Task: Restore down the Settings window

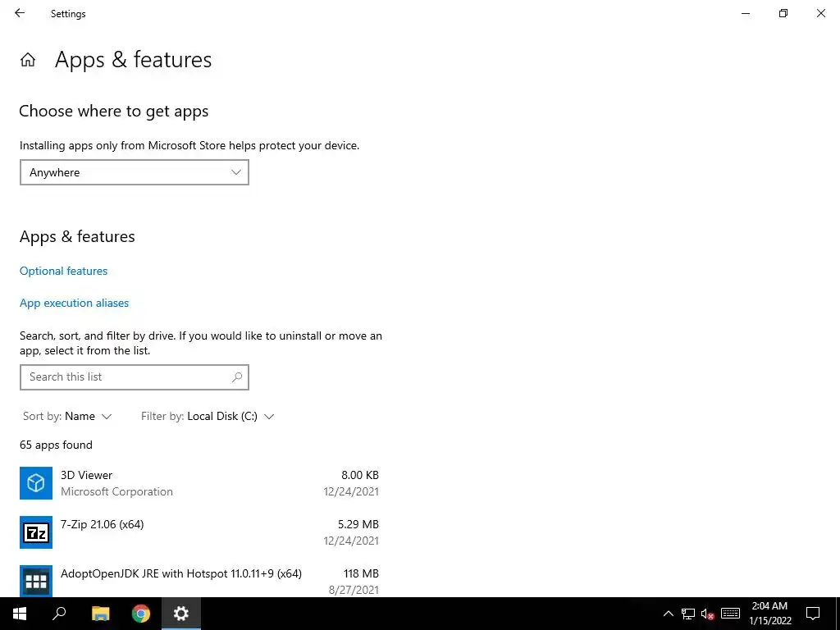Action: (783, 13)
